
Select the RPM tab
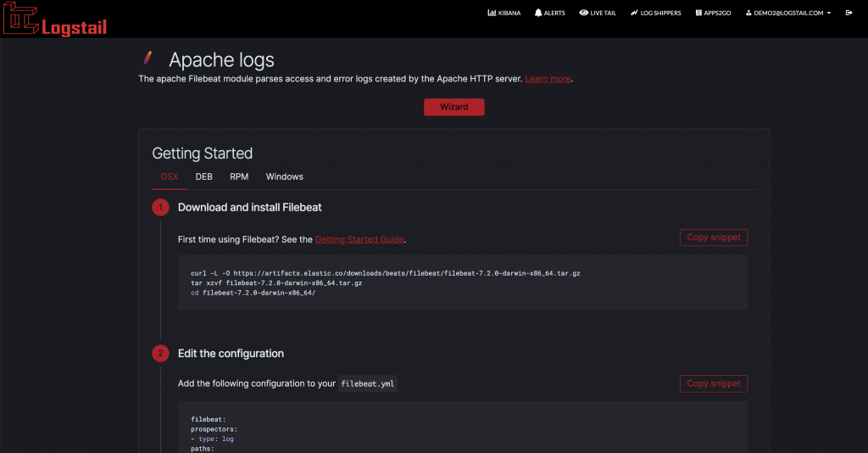tap(239, 176)
